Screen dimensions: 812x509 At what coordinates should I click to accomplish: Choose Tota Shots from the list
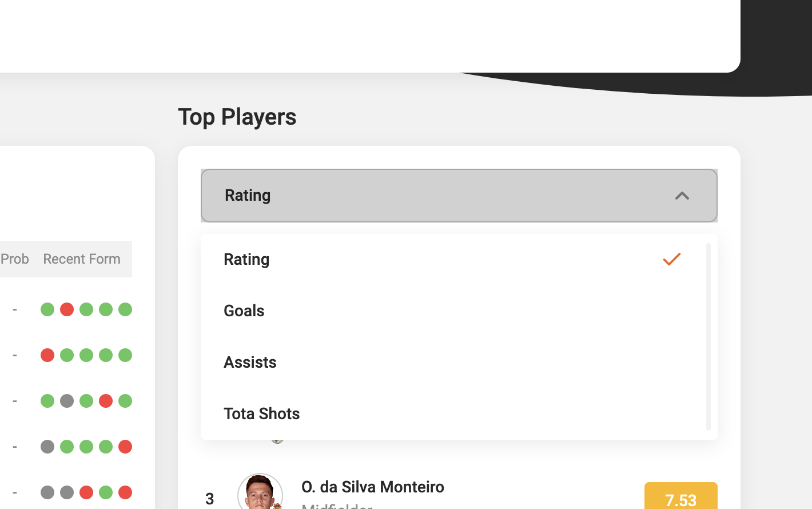[x=262, y=413]
